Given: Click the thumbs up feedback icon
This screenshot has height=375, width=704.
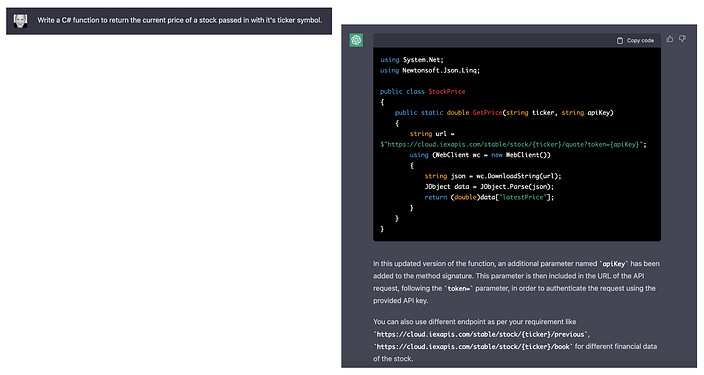Looking at the screenshot, I should [x=669, y=39].
